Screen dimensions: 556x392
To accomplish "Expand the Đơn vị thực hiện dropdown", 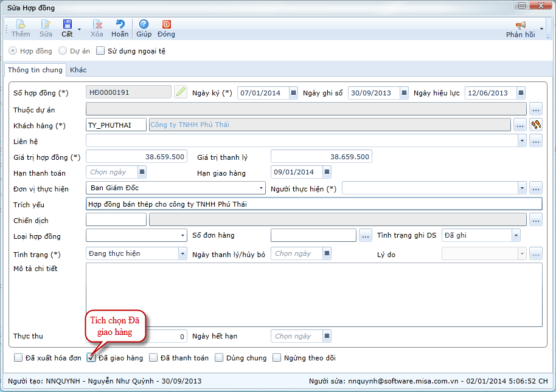I will [x=261, y=188].
